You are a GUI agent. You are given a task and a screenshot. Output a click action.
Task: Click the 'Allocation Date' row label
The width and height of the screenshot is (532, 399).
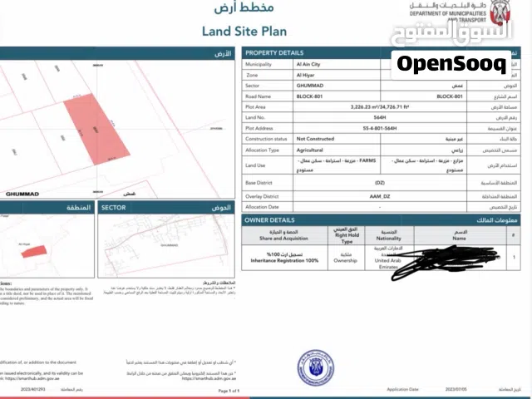click(x=262, y=207)
